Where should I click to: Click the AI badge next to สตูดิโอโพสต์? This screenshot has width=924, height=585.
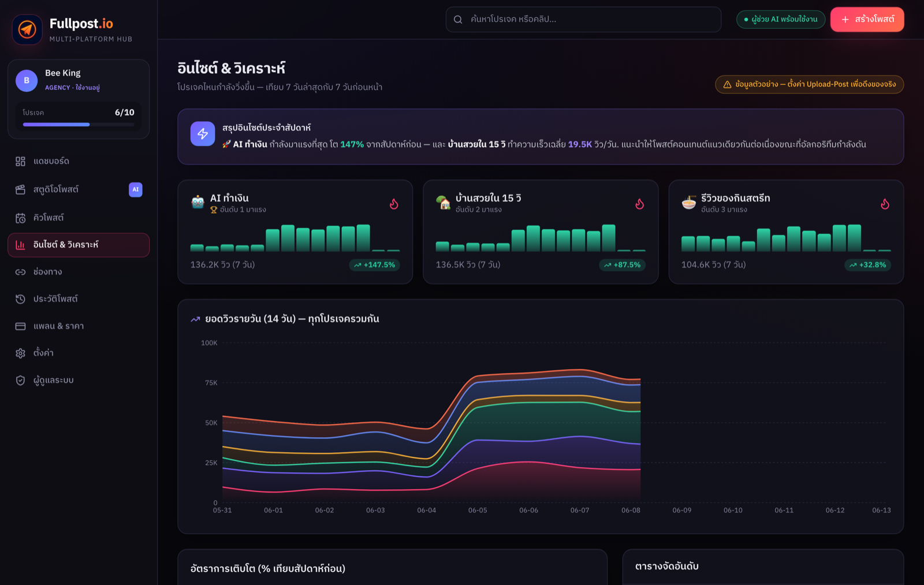point(136,189)
